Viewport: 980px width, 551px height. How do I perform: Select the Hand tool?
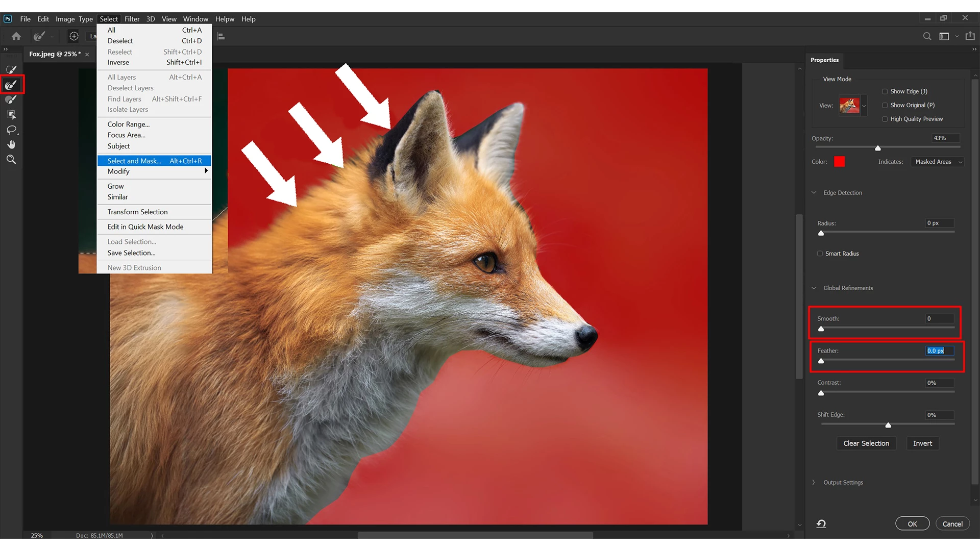tap(11, 144)
